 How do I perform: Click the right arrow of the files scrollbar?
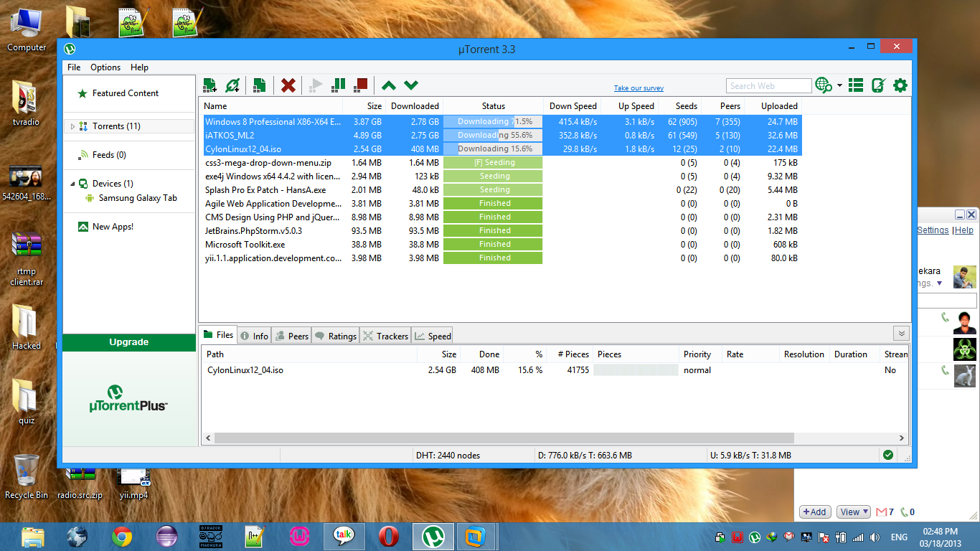click(x=903, y=438)
